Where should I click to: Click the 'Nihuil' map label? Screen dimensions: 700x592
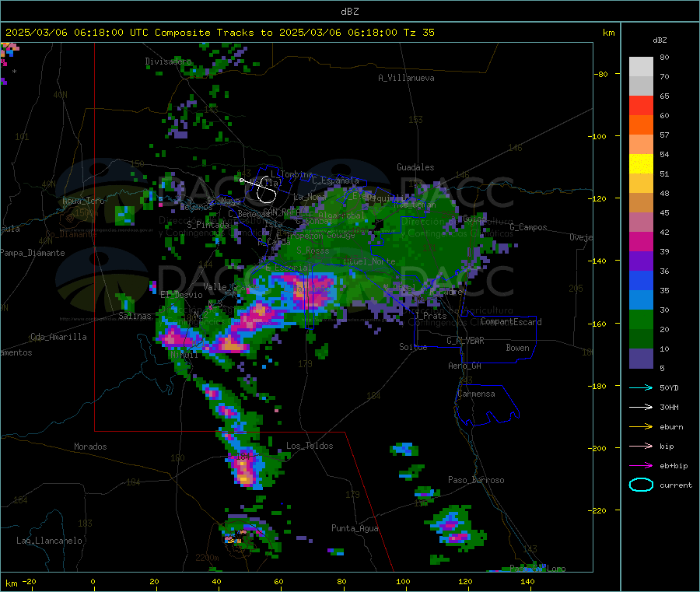(x=184, y=355)
